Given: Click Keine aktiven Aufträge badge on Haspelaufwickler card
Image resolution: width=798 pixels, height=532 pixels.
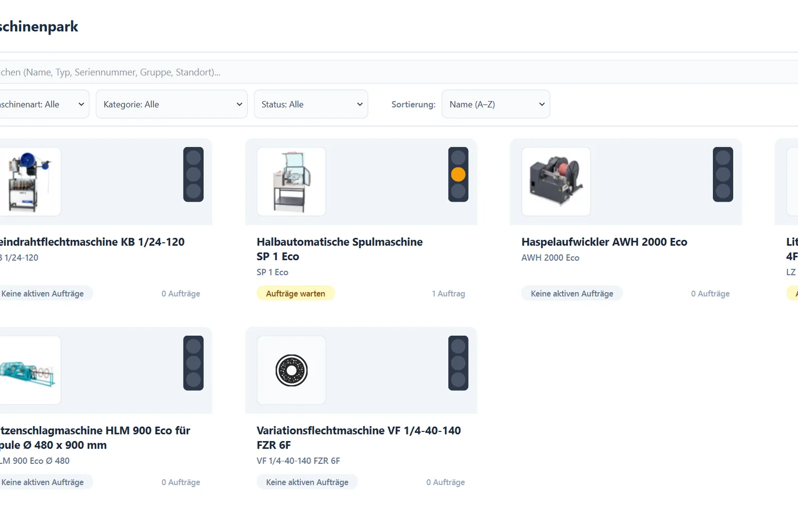Looking at the screenshot, I should click(572, 294).
